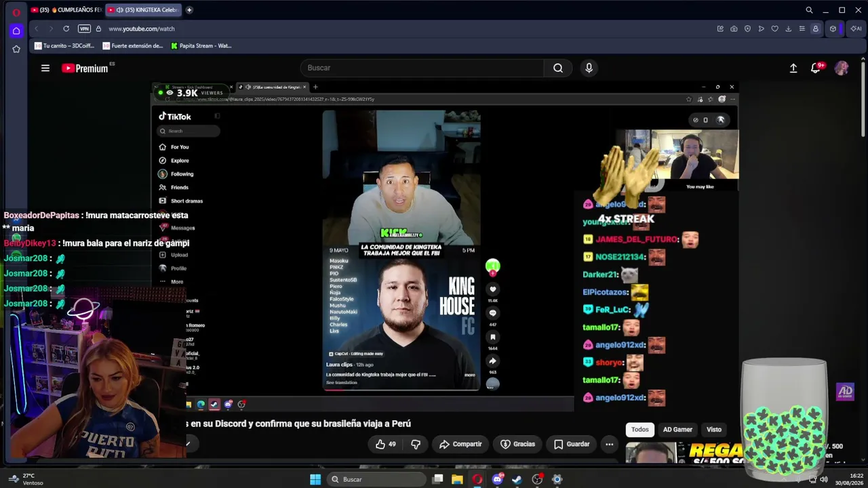This screenshot has width=868, height=488.
Task: Switch to the CUMPLEAÑOS tab
Action: 65,10
